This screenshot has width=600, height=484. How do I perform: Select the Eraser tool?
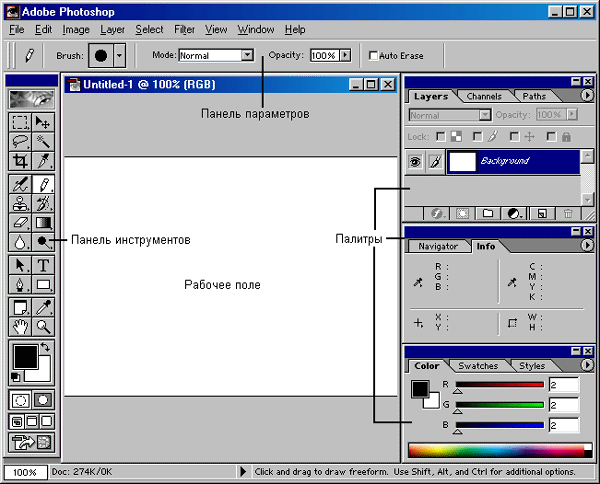[x=20, y=223]
